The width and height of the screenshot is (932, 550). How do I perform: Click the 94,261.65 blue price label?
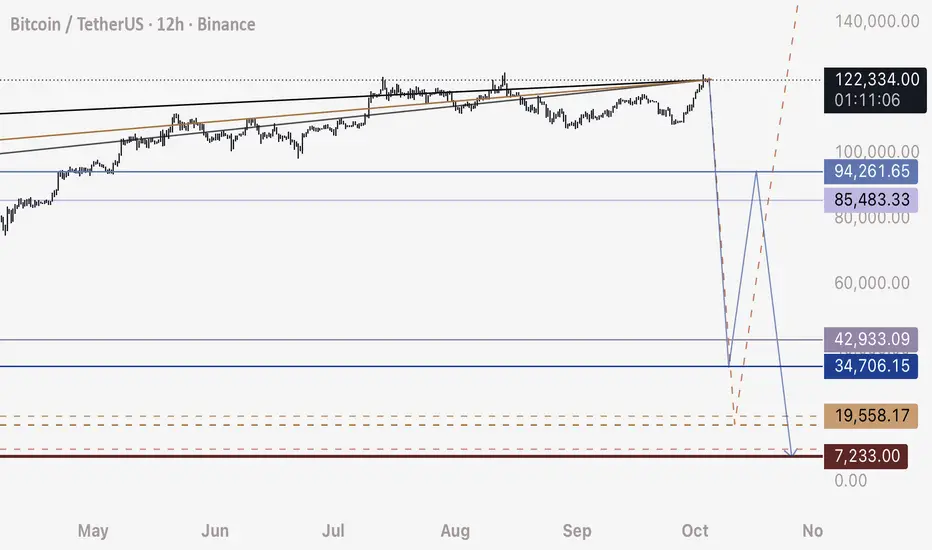point(867,172)
